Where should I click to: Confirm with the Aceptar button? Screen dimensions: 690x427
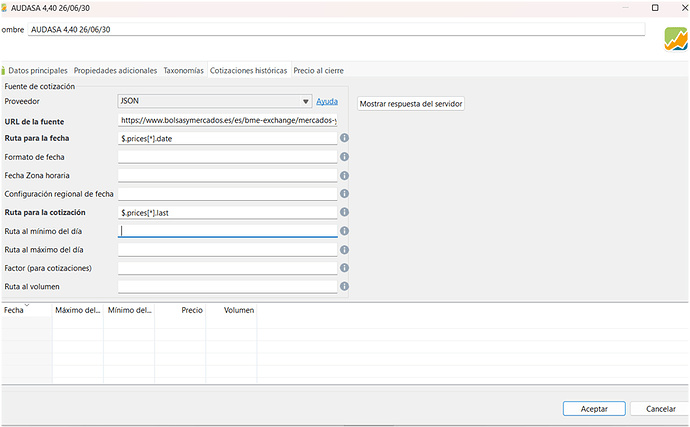tap(594, 409)
